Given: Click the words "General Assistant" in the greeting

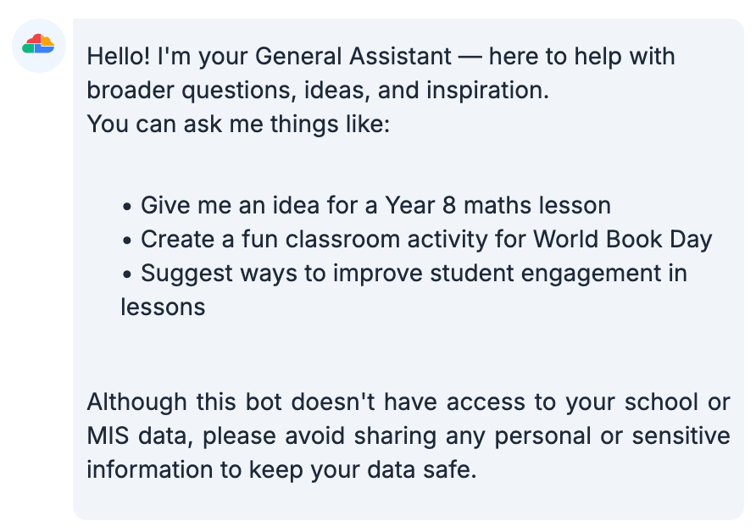Looking at the screenshot, I should (353, 58).
